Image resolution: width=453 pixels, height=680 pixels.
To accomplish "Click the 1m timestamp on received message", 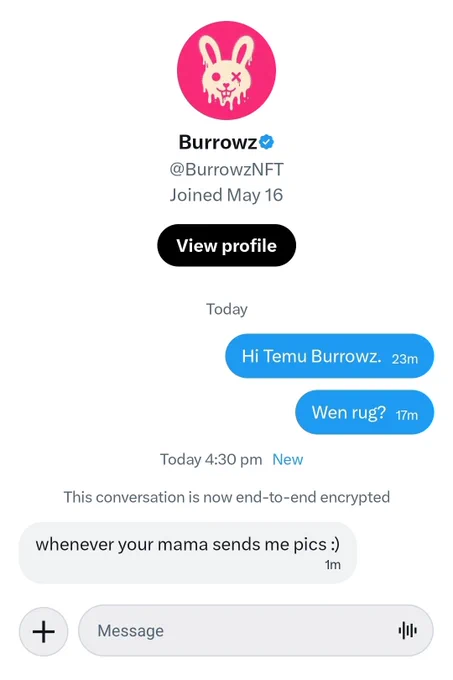I will point(332,565).
